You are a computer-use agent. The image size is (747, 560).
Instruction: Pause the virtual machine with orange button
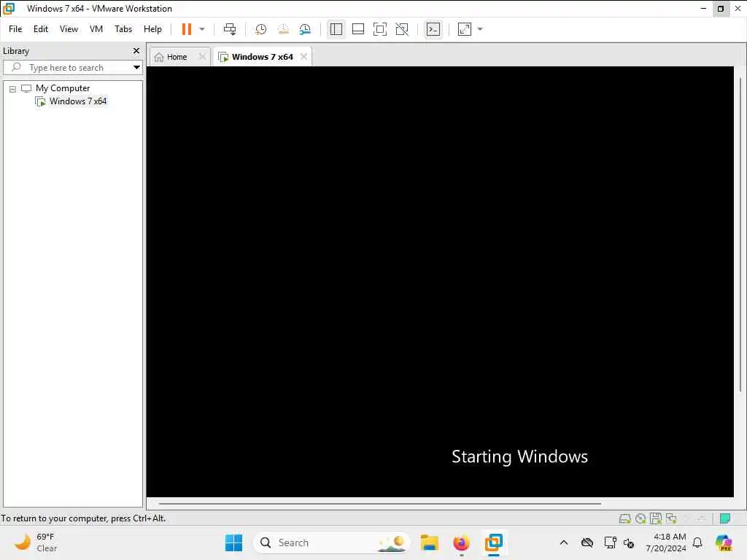point(186,29)
